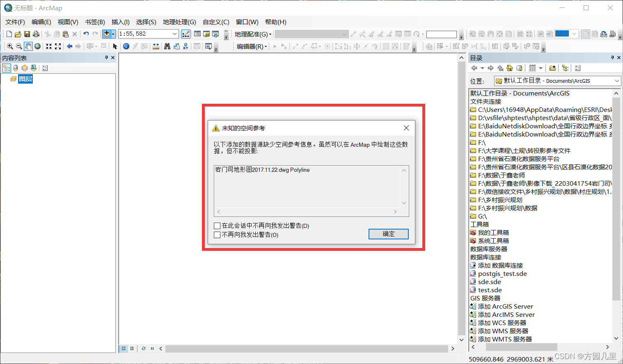Select the Measure ruler tool

(x=156, y=46)
